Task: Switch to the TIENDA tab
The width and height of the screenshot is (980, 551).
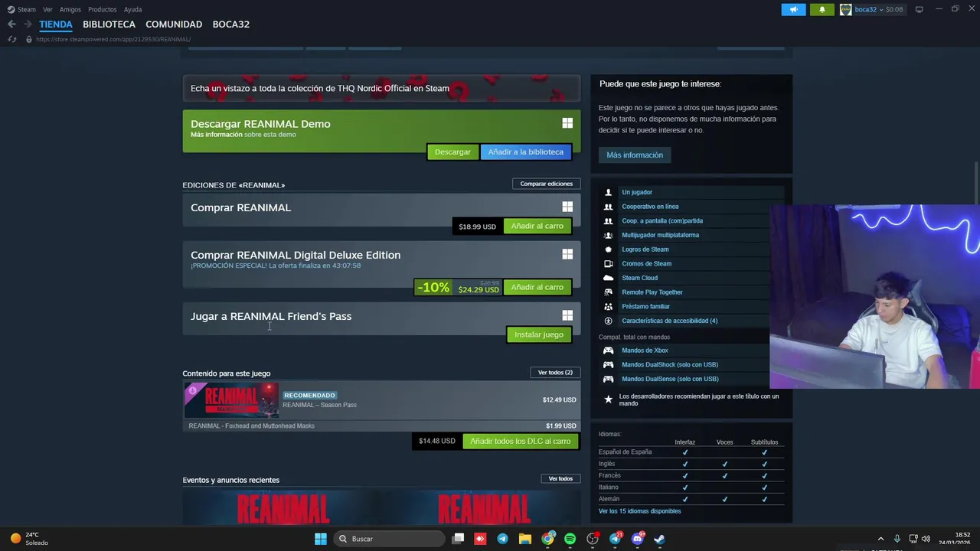Action: coord(56,24)
